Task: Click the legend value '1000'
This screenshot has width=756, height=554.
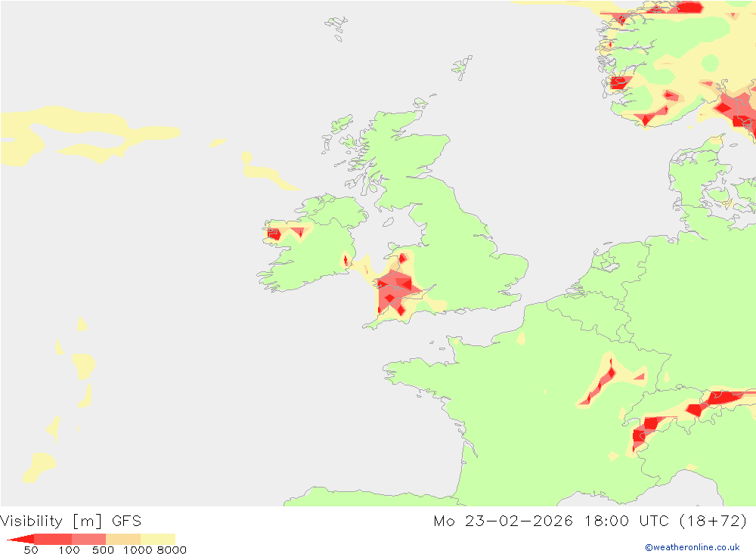Action: click(x=138, y=550)
